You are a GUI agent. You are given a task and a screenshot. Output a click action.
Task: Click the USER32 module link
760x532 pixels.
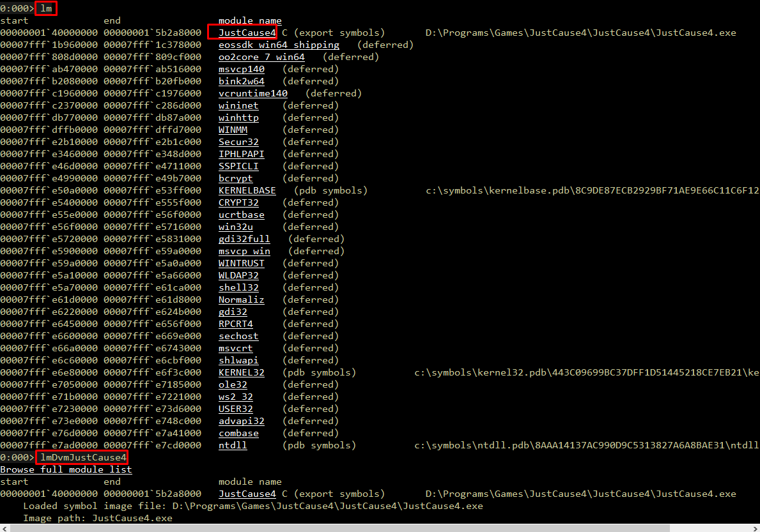tap(236, 409)
